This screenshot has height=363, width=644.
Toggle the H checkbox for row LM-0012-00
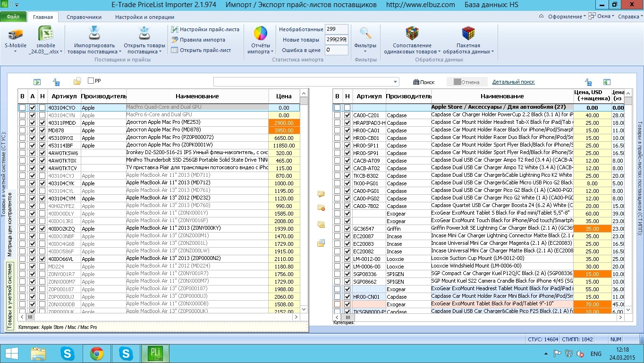[x=347, y=259]
